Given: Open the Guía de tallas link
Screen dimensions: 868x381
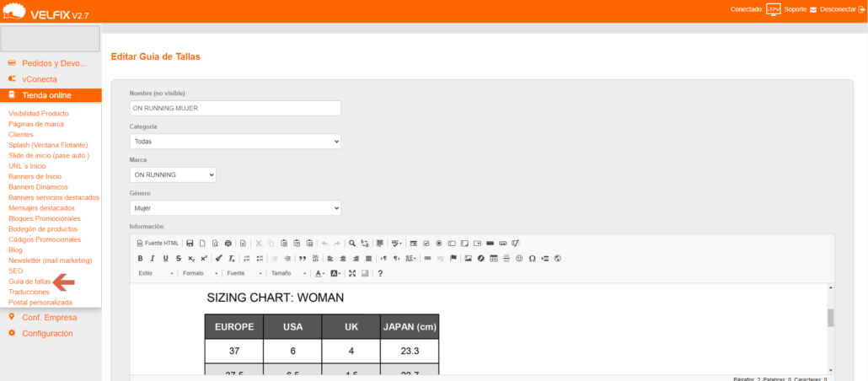Looking at the screenshot, I should click(x=29, y=282).
